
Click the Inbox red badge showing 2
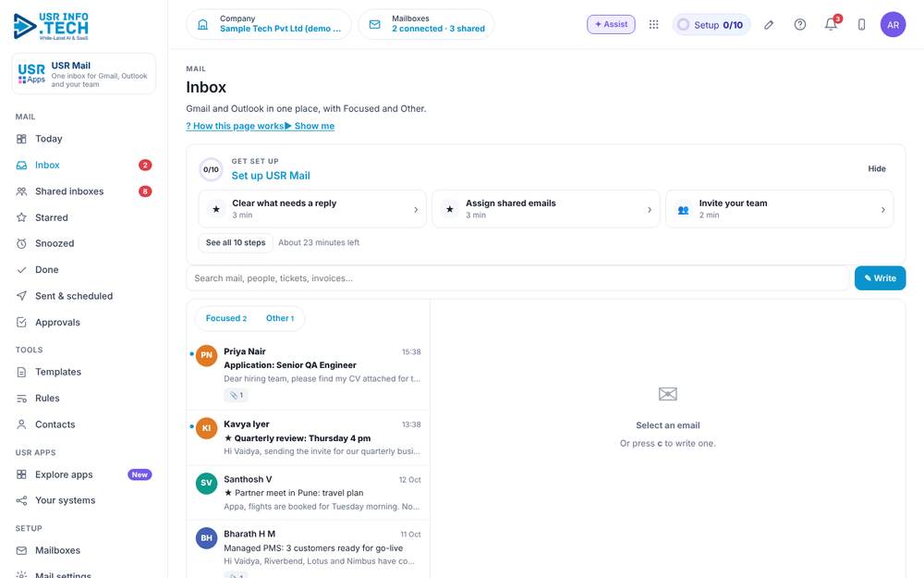[145, 166]
